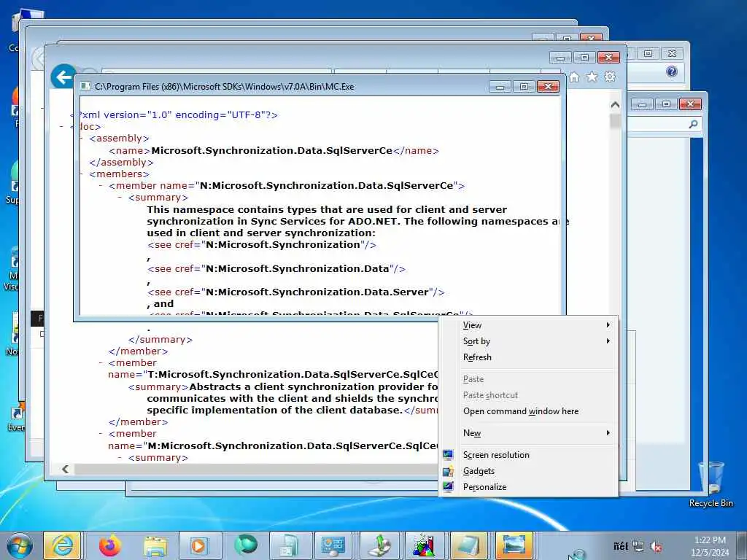Screen dimensions: 747x560
Task: Click the greyed Paste menu entry
Action: click(x=529, y=379)
